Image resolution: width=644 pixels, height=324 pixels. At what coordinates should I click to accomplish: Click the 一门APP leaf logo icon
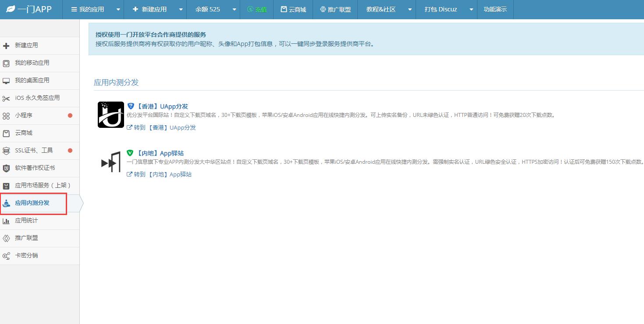(11, 9)
